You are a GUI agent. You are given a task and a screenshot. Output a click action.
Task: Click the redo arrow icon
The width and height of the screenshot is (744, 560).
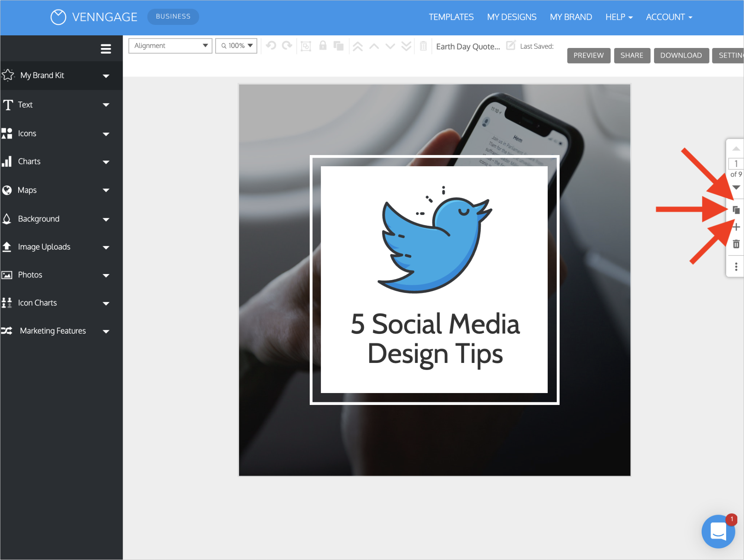[287, 46]
